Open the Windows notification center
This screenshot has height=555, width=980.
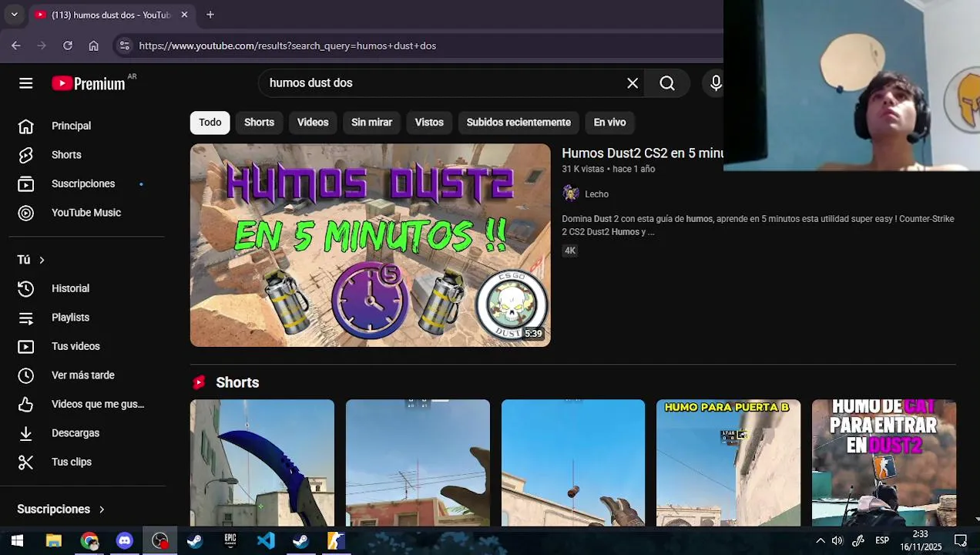point(961,540)
